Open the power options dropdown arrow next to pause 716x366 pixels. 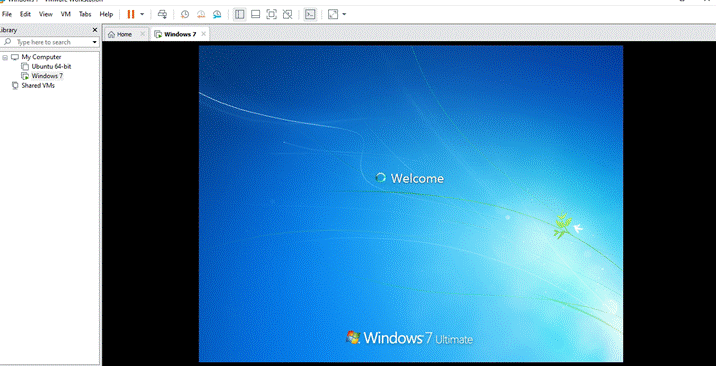[x=142, y=14]
